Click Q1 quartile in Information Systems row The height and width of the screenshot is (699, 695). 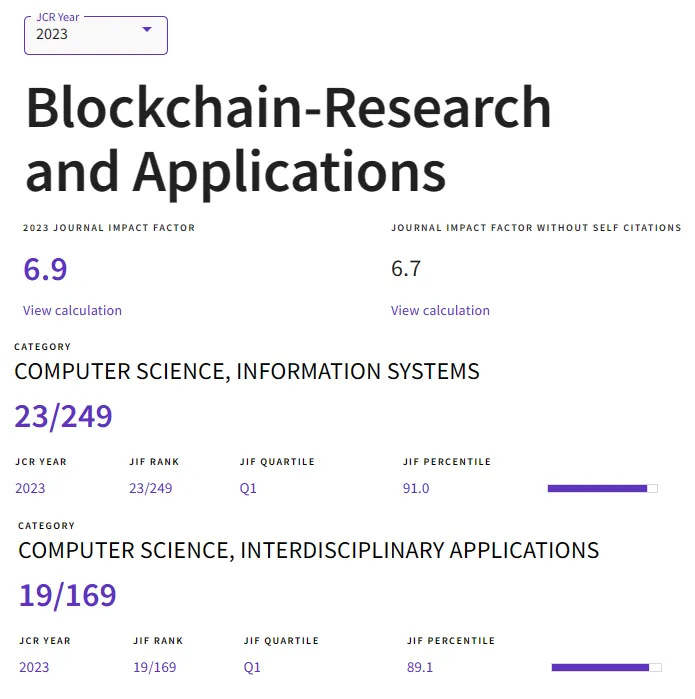248,488
